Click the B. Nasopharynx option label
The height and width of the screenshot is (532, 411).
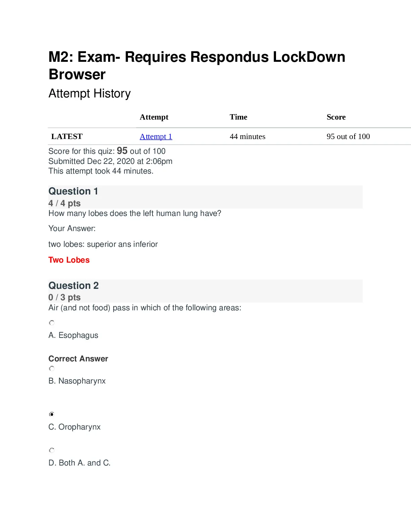point(77,381)
